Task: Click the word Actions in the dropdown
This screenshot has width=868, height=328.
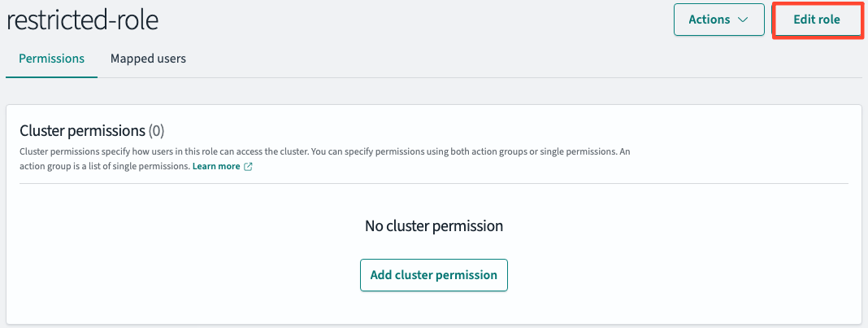Action: click(710, 20)
